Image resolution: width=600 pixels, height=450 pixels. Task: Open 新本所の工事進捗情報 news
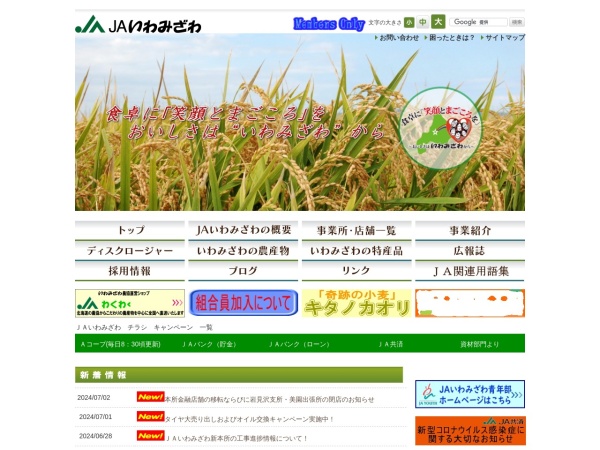pyautogui.click(x=236, y=438)
